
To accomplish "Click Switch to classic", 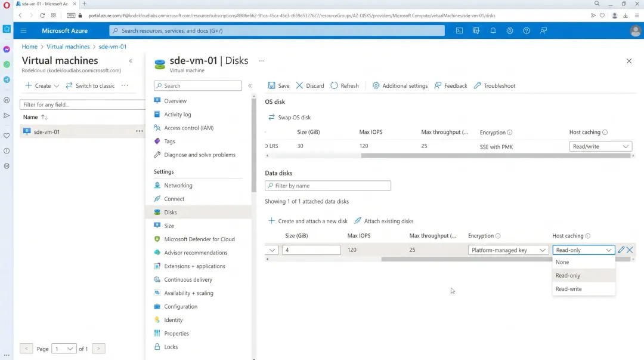I will point(90,85).
